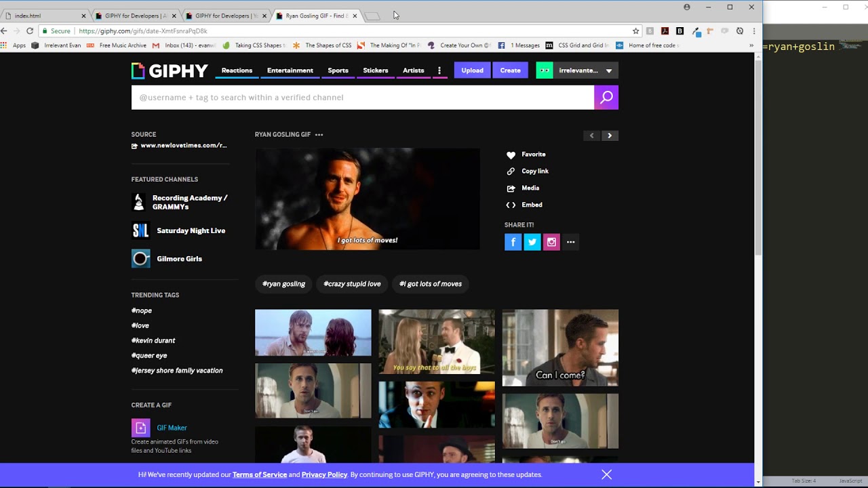This screenshot has height=488, width=868.
Task: Open Reactions category
Action: click(x=237, y=70)
